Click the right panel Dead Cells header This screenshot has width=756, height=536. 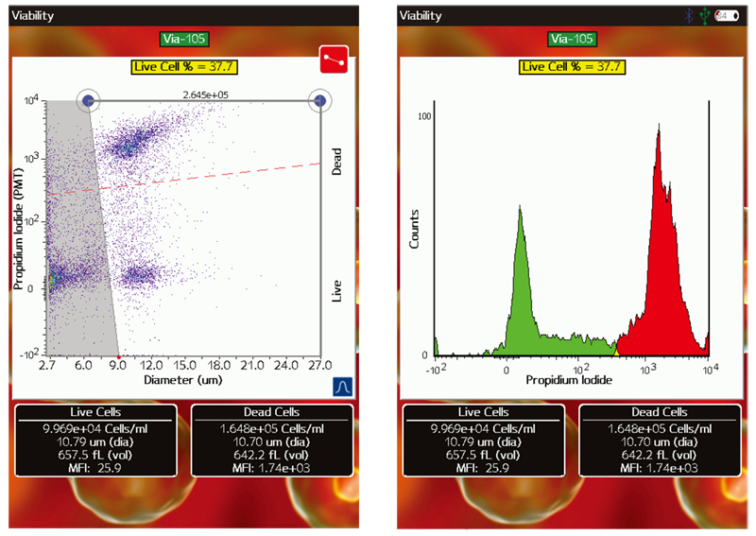660,412
